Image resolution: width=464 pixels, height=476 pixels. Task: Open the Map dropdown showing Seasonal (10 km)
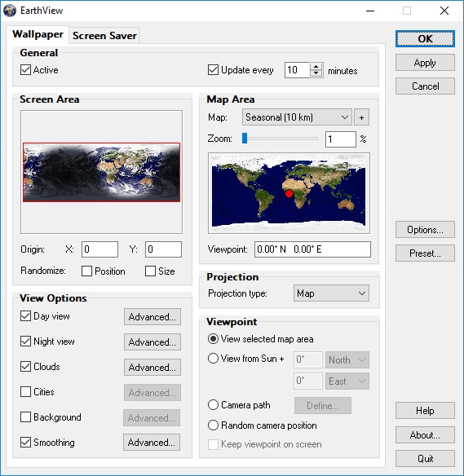click(x=297, y=117)
